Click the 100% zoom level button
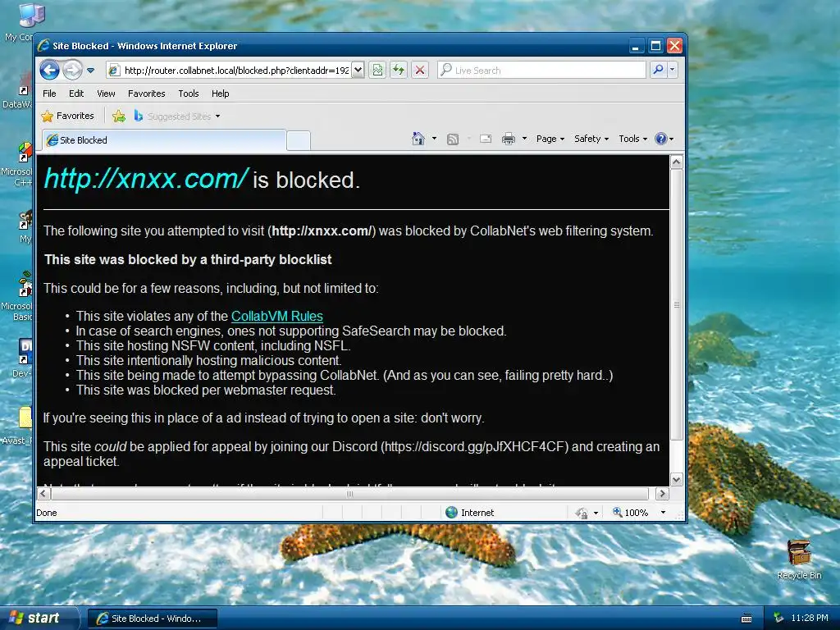This screenshot has height=630, width=840. (631, 513)
